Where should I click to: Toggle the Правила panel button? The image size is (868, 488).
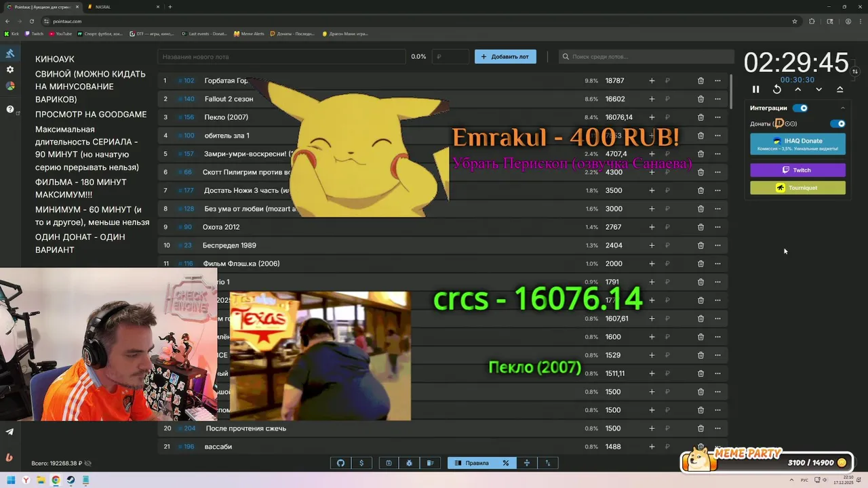[472, 463]
